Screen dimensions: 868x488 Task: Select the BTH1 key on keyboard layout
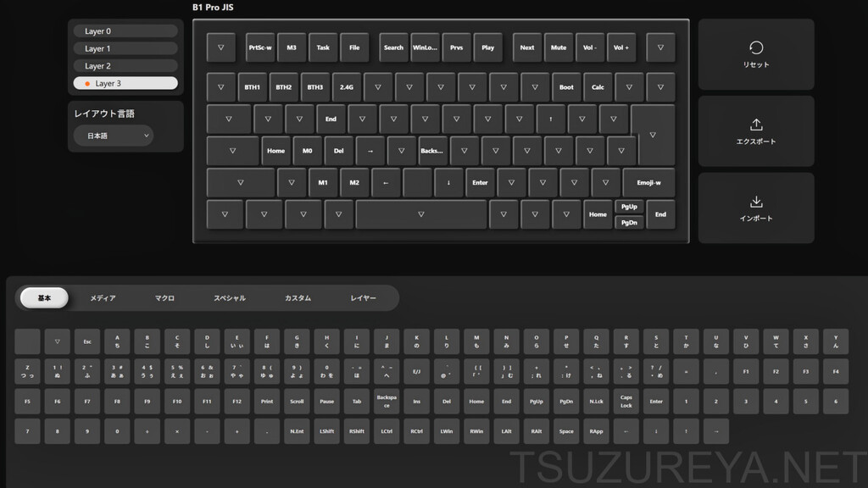coord(253,87)
